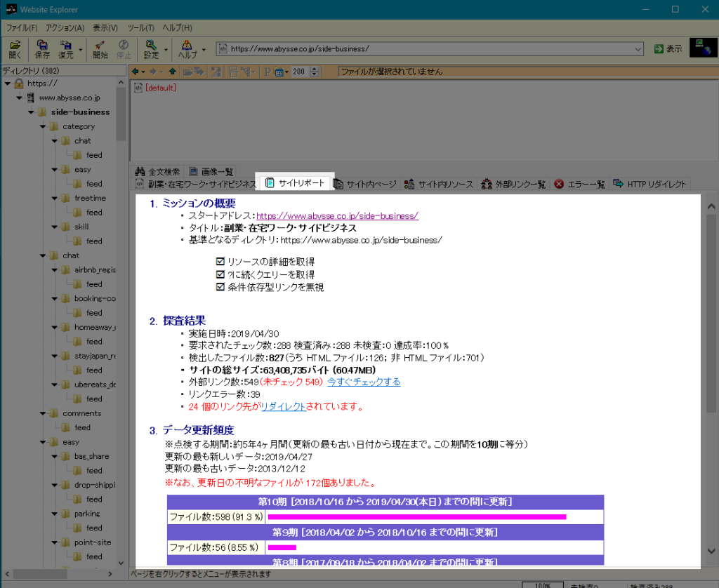Image resolution: width=719 pixels, height=588 pixels.
Task: Increase the 200 value with stepper arrows
Action: coord(314,68)
